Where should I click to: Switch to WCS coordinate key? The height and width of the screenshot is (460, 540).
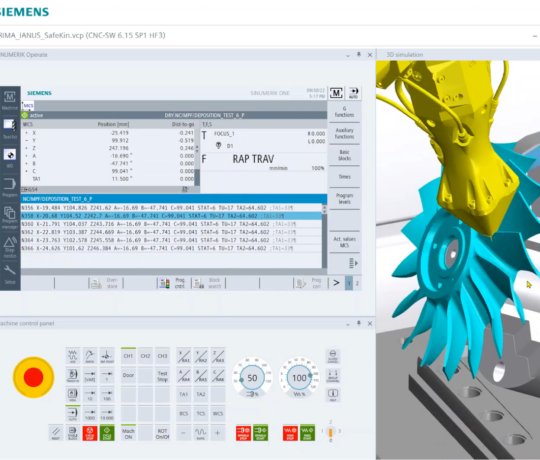coord(218,414)
